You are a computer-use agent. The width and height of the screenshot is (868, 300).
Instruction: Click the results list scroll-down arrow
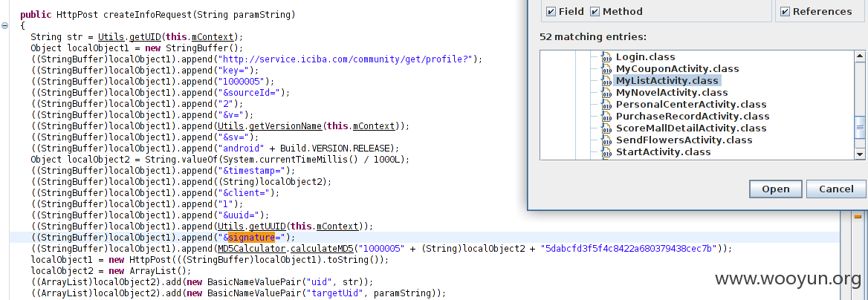860,154
